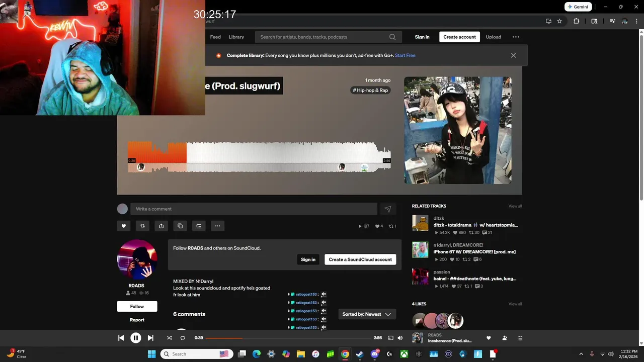Screen dimensions: 644x362
Task: Like the current track in the player bar
Action: coord(488,338)
